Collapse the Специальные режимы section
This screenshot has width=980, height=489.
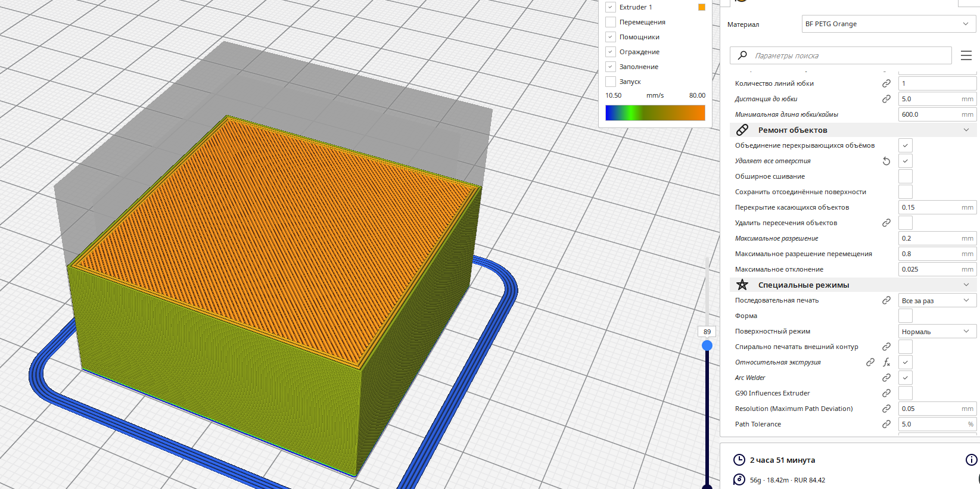(966, 285)
